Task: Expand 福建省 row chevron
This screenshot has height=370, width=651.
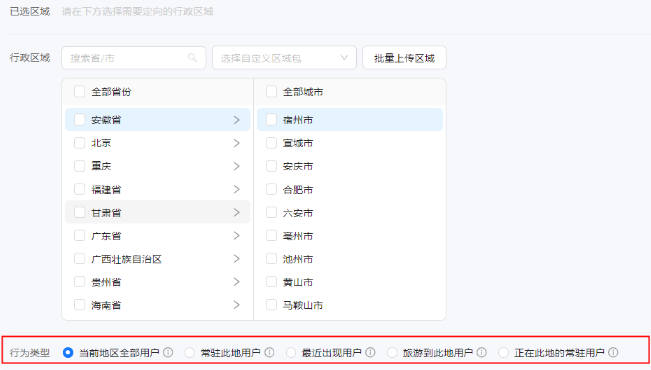Action: click(237, 189)
